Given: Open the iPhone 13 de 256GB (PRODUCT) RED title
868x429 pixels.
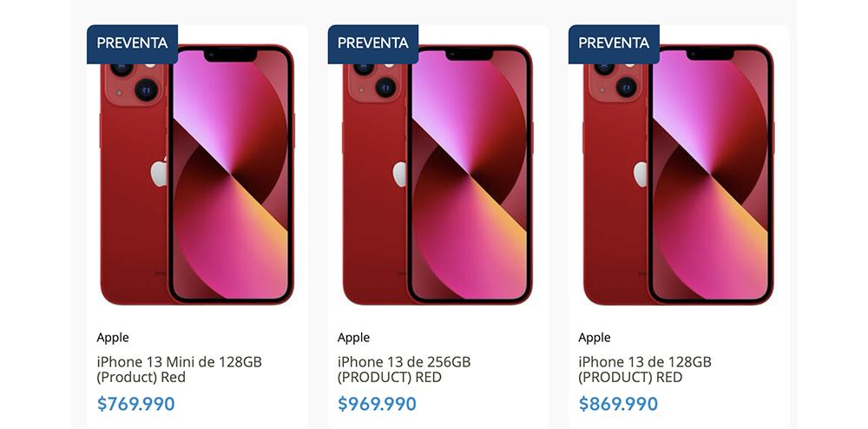Looking at the screenshot, I should tap(404, 370).
